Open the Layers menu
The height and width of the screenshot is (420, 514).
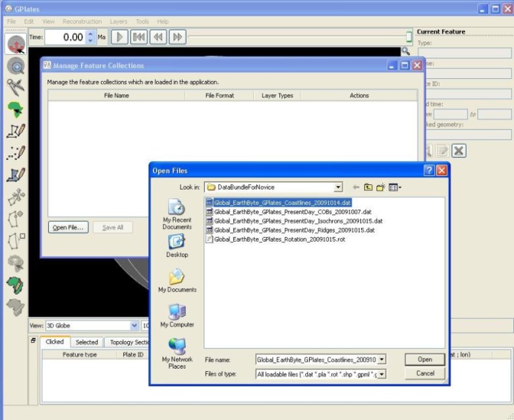[119, 21]
